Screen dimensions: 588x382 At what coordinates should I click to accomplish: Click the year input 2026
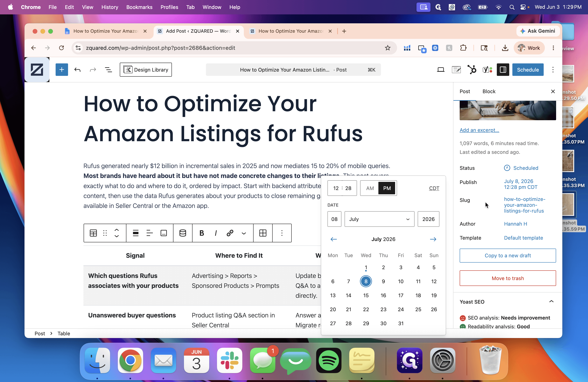tap(428, 219)
